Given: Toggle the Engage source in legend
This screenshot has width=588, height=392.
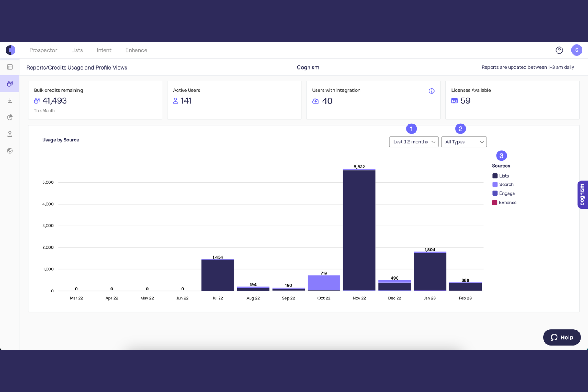Looking at the screenshot, I should click(504, 193).
